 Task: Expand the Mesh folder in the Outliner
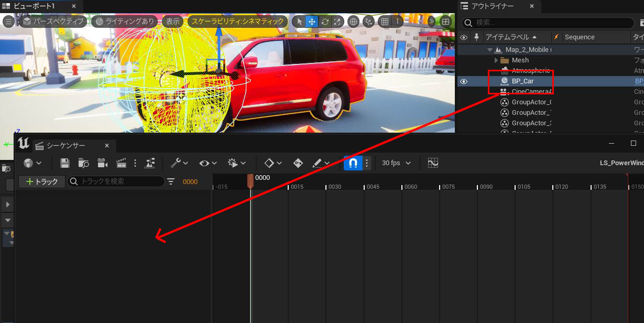(x=496, y=60)
